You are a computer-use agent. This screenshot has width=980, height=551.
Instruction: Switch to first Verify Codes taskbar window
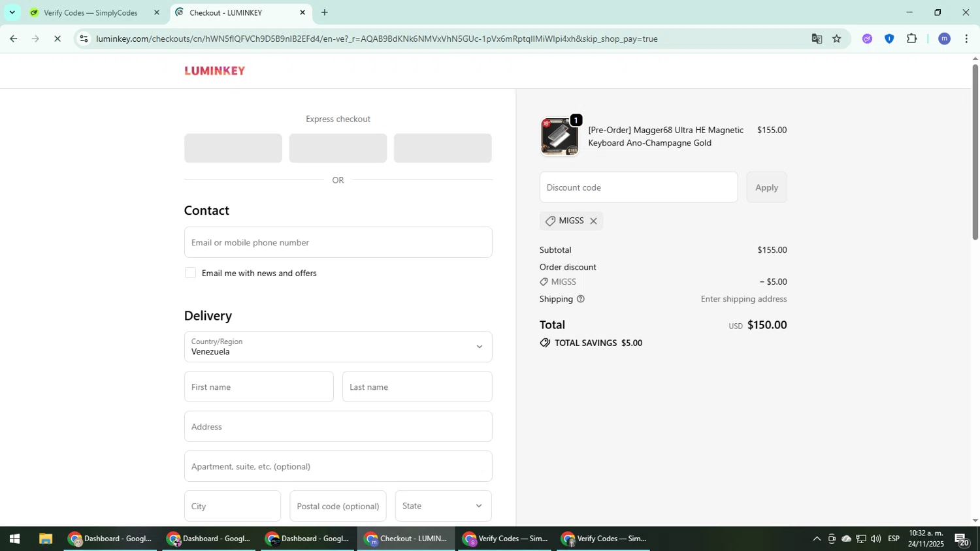505,539
